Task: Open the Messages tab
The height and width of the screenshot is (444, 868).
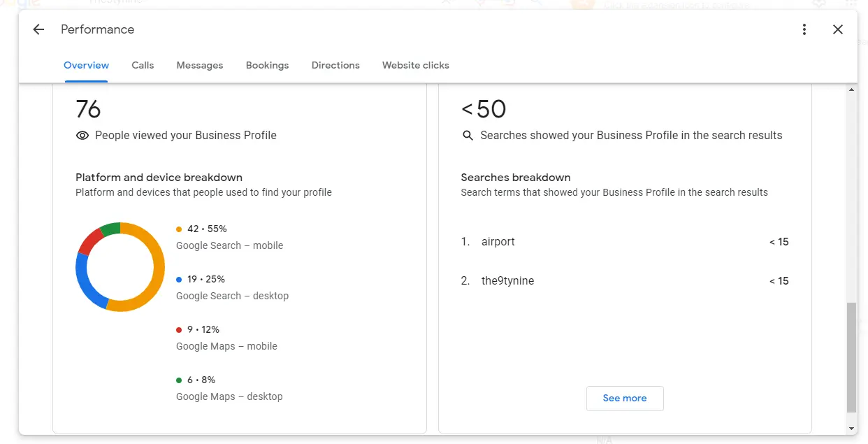Action: [x=200, y=65]
